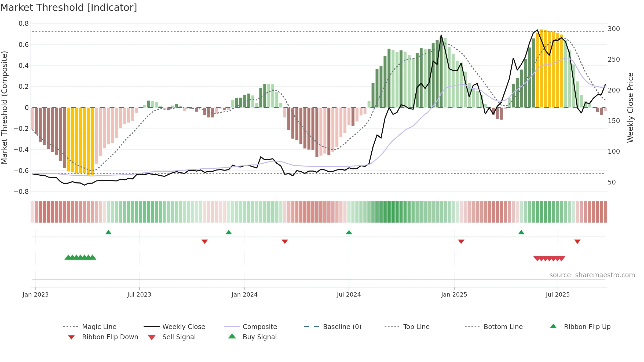Click the Ribbon Flip Up marker near April 2025
The image size is (644, 362).
(x=521, y=232)
